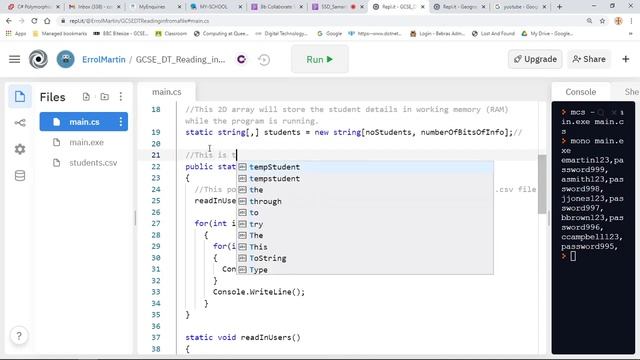This screenshot has width=640, height=360.
Task: Choose 'ToString' autocomplete suggestion
Action: point(365,258)
